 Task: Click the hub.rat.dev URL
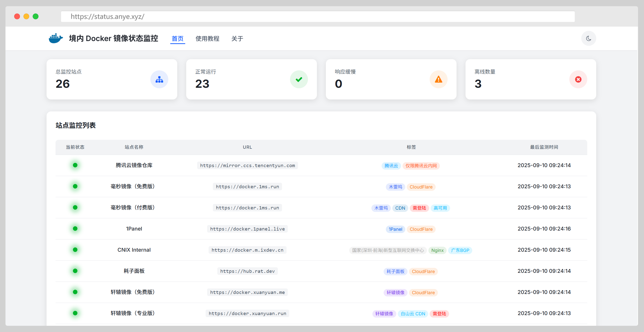point(247,271)
